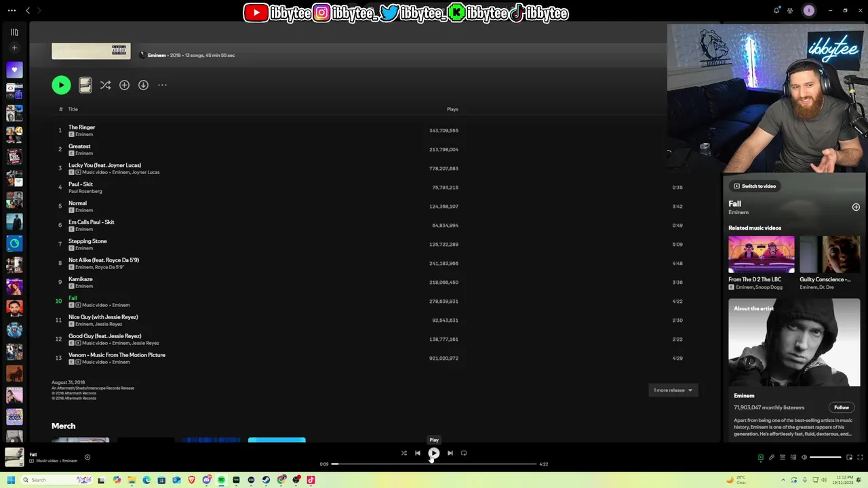
Task: Open the three-dot app menu at top left
Action: pyautogui.click(x=11, y=10)
